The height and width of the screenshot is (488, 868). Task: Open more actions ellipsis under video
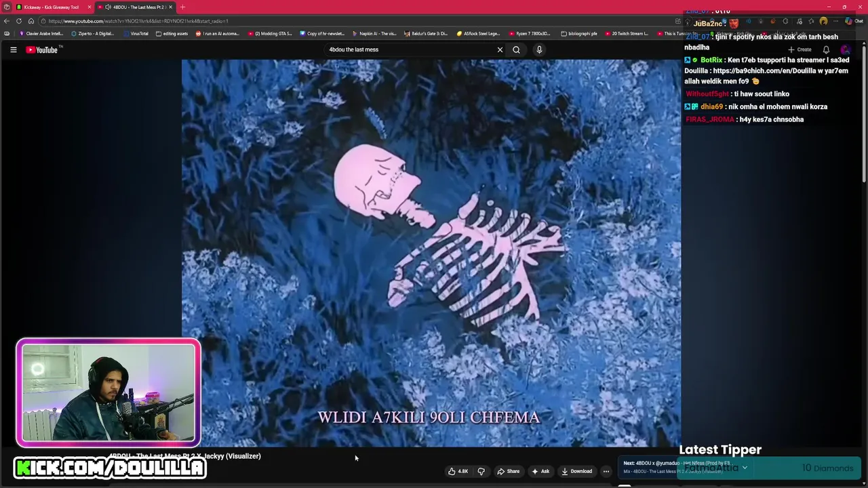tap(606, 471)
